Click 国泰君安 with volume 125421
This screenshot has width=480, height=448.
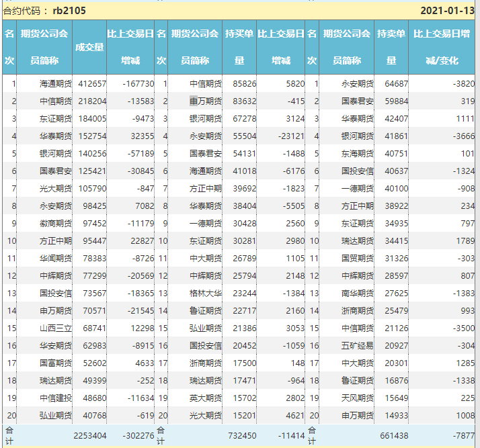56,171
